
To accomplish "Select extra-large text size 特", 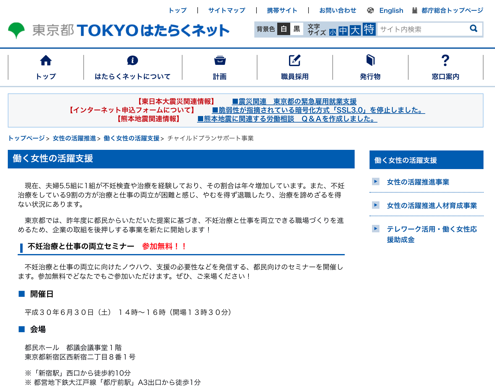I will (369, 29).
